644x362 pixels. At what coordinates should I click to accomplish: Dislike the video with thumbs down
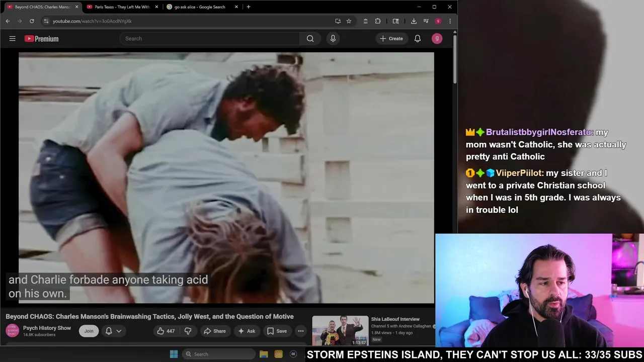[188, 331]
